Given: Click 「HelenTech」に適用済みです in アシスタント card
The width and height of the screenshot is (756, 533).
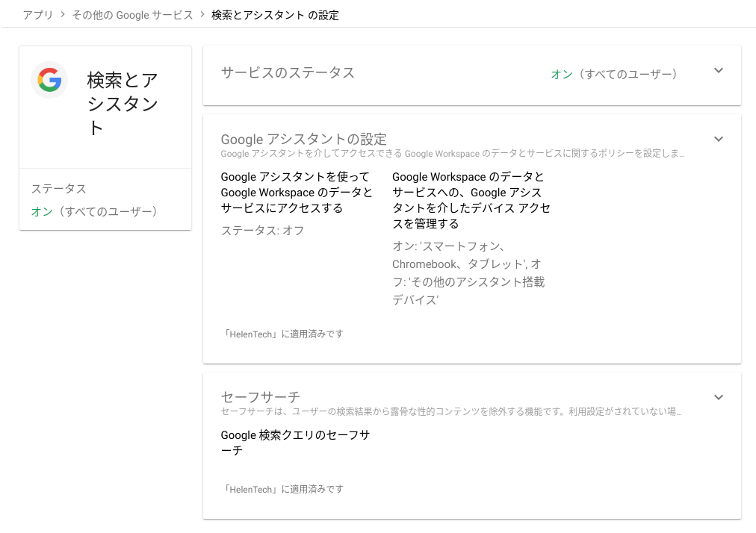Looking at the screenshot, I should [281, 334].
